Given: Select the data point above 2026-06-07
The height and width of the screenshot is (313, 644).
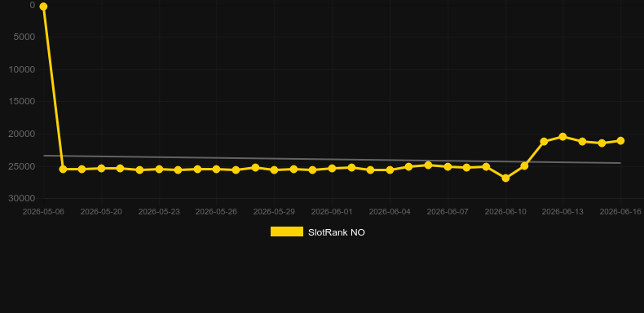Looking at the screenshot, I should click(x=448, y=167).
